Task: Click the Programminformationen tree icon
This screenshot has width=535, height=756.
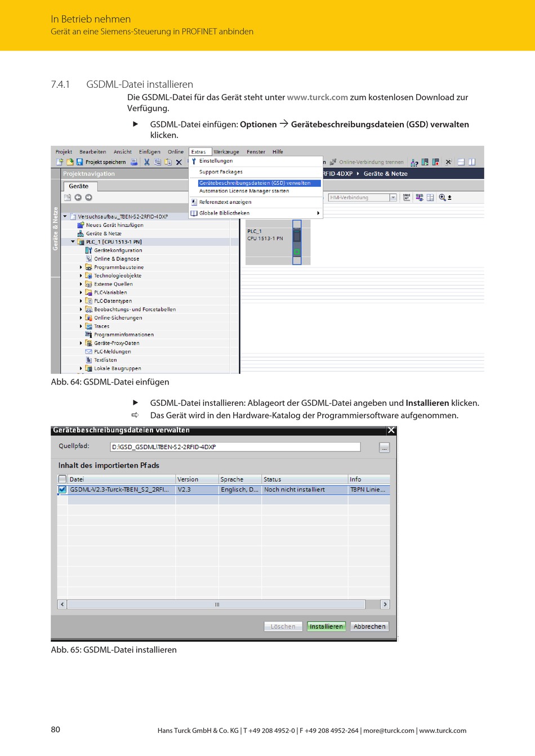Action: pos(88,335)
